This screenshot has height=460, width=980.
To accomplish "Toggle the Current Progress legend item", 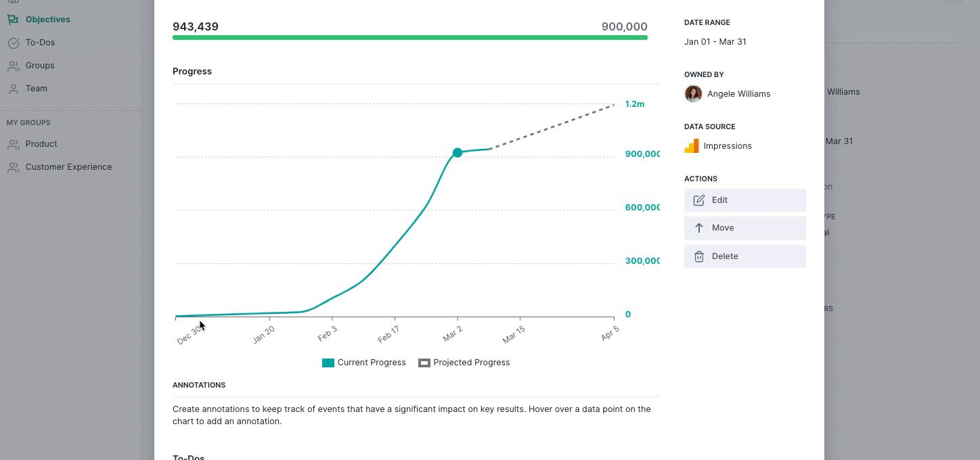I will 364,363.
